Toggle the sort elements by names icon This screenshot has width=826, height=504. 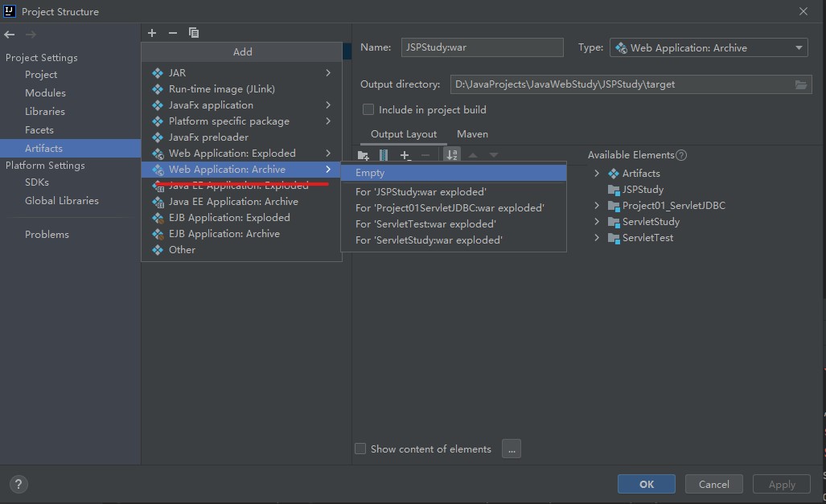pos(452,155)
